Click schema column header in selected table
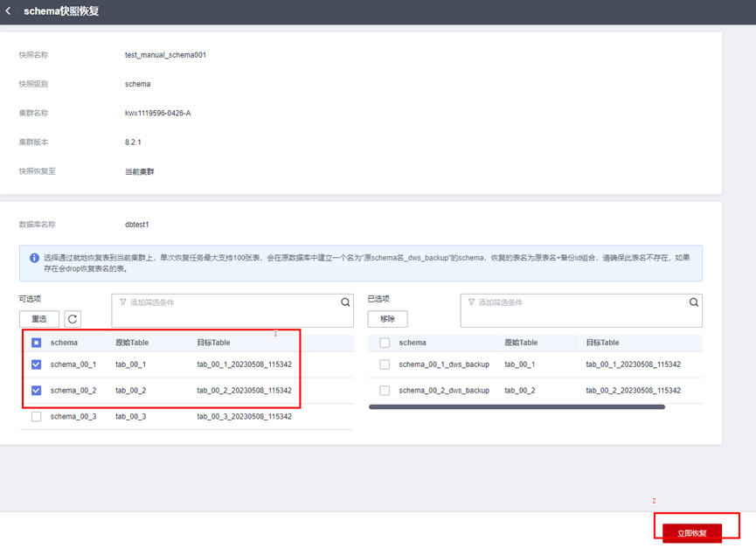The image size is (756, 548). pos(413,343)
